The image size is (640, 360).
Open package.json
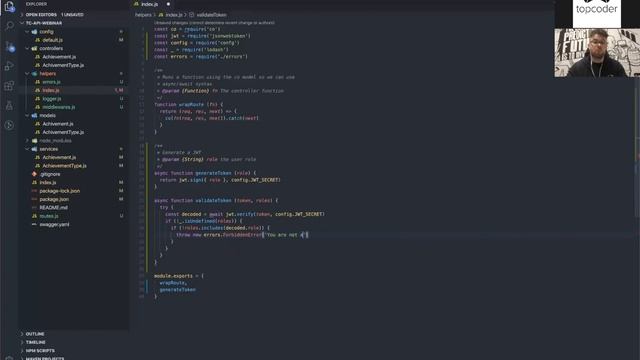(x=54, y=199)
